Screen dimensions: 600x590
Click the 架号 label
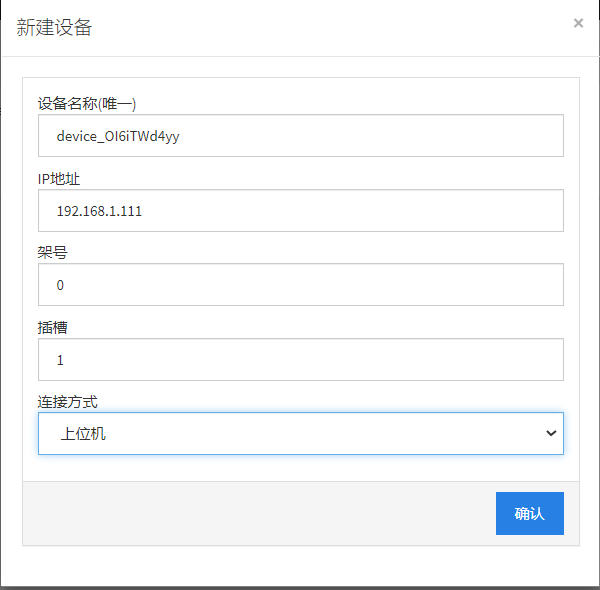tap(53, 253)
